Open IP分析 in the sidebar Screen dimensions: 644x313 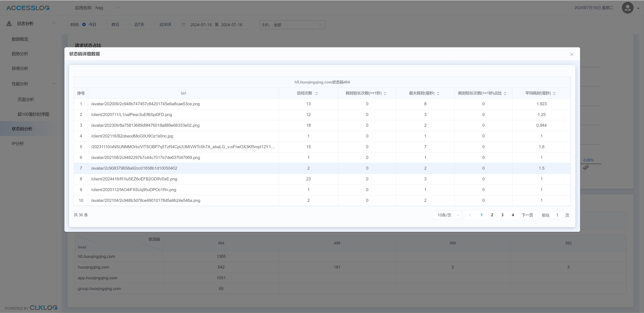[18, 144]
